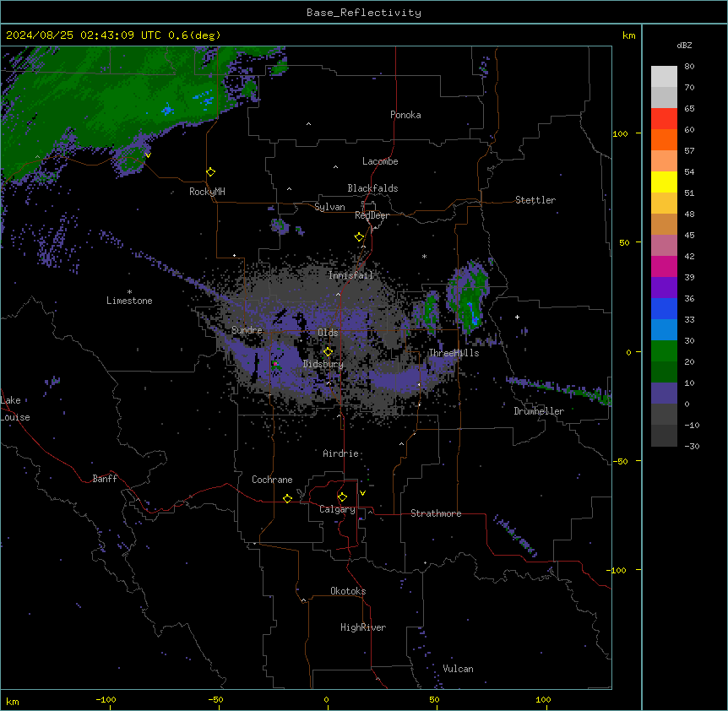Click the Sundre label
The image size is (728, 711).
point(247,330)
